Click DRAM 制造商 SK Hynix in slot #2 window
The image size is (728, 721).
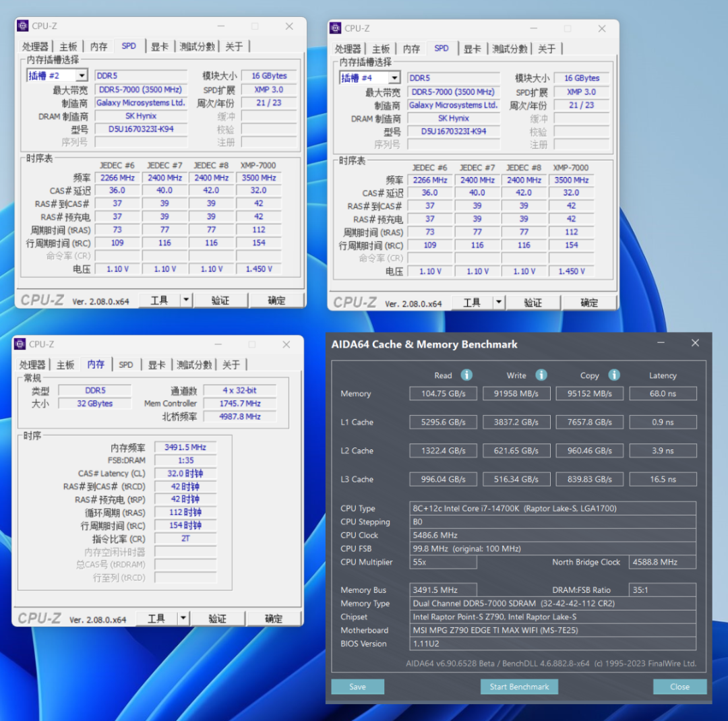pos(141,116)
